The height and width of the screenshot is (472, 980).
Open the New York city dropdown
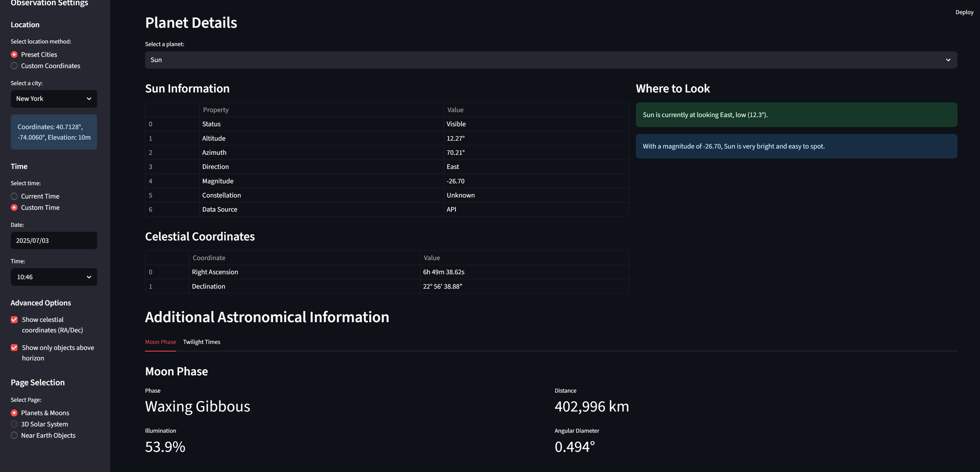tap(53, 98)
